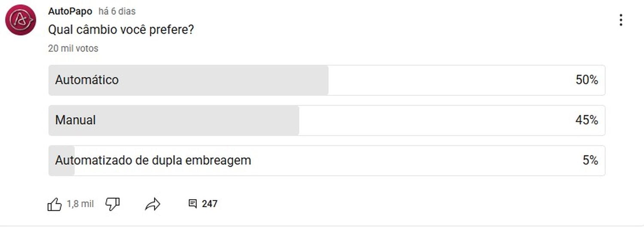Click the 5% result on dupla embreagem

coord(590,160)
